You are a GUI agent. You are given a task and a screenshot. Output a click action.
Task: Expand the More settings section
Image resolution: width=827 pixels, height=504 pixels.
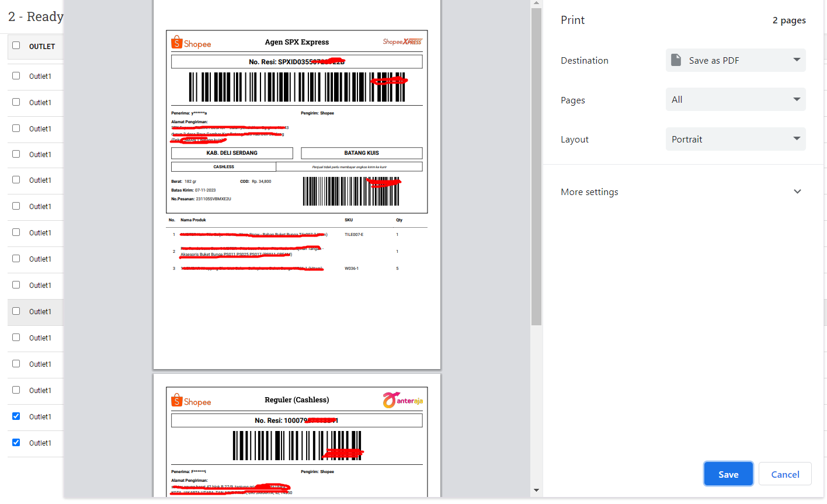click(x=683, y=192)
